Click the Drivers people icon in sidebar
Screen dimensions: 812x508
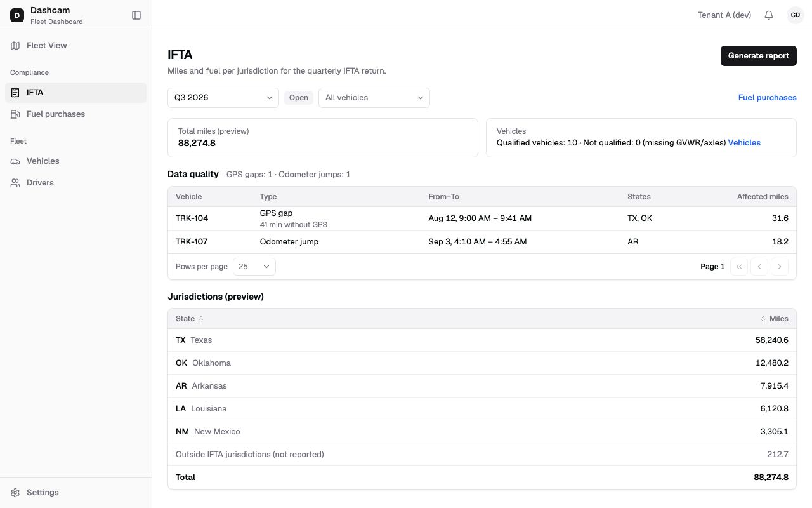(15, 183)
